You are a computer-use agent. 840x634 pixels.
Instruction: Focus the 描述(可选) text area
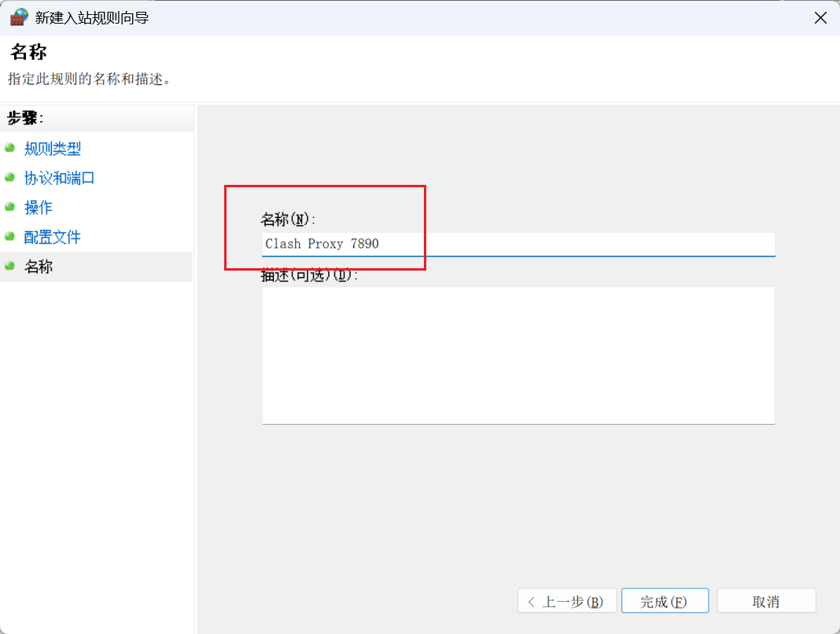[x=518, y=355]
